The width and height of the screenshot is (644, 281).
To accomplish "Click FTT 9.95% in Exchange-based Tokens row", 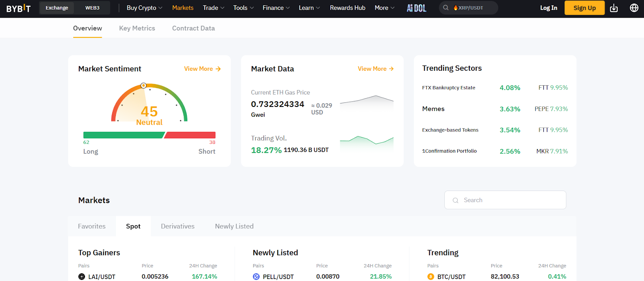I will 553,130.
